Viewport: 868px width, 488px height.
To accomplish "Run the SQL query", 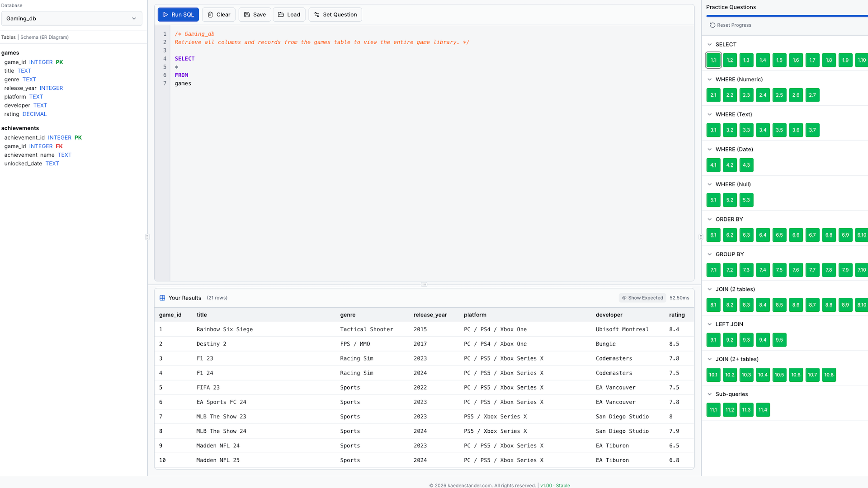I will [x=178, y=14].
